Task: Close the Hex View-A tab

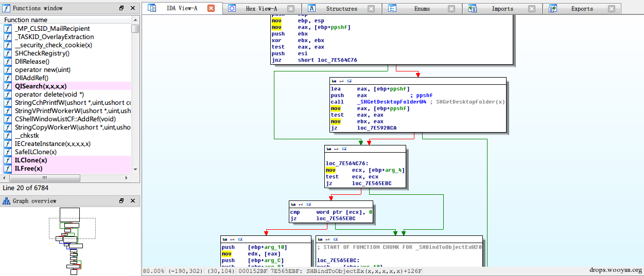Action: pyautogui.click(x=291, y=9)
